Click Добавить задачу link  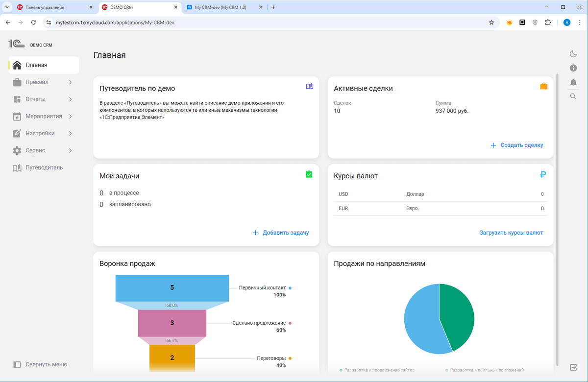coord(281,233)
